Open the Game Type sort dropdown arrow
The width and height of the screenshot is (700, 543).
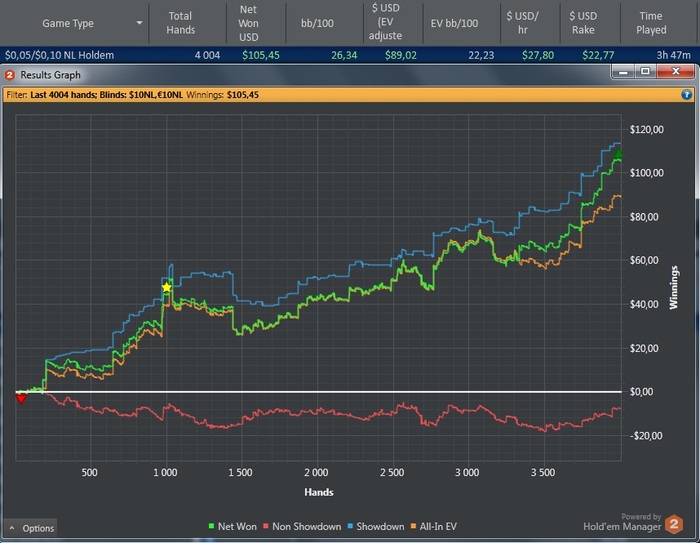139,23
